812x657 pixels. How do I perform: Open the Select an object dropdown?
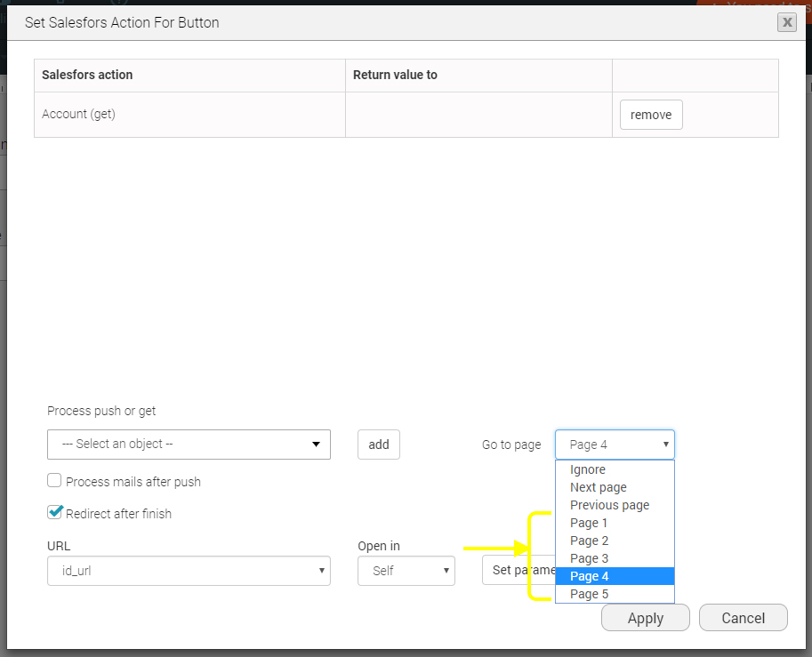point(189,445)
